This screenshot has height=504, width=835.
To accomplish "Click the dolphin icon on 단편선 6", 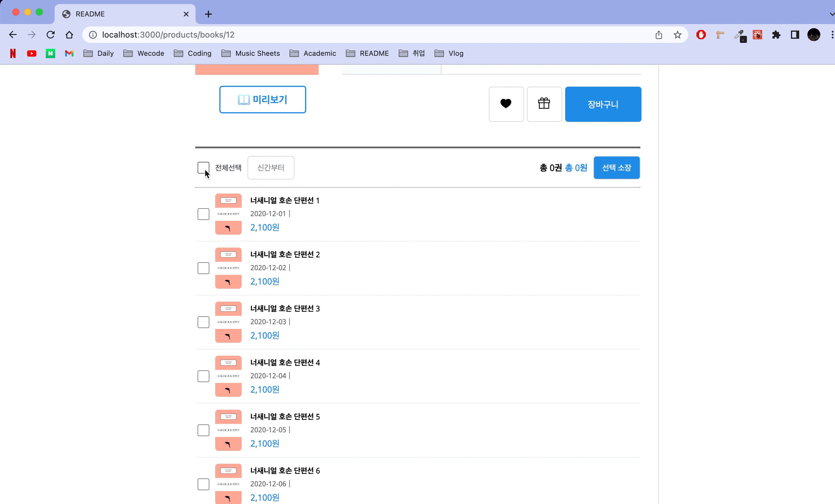I will [228, 498].
